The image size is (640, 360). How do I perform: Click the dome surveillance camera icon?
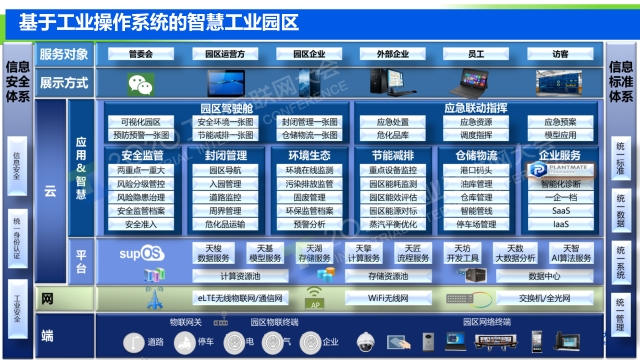[x=365, y=342]
